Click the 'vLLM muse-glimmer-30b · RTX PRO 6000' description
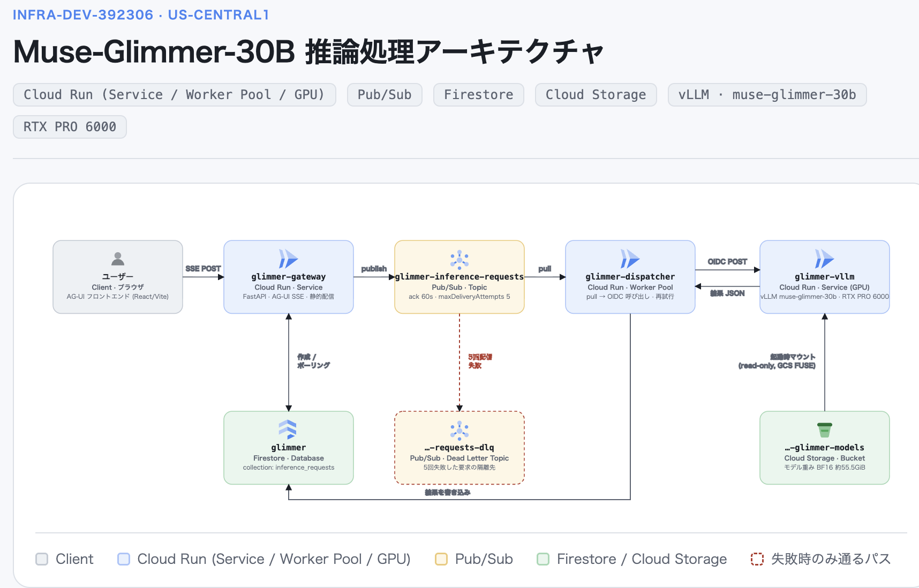The width and height of the screenshot is (919, 588). [x=825, y=297]
